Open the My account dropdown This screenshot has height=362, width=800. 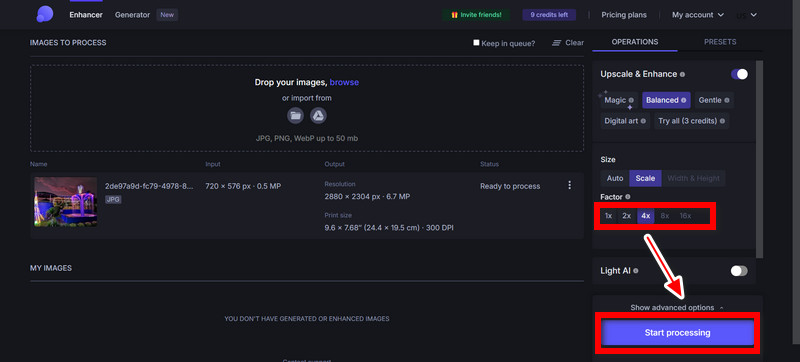(x=698, y=15)
